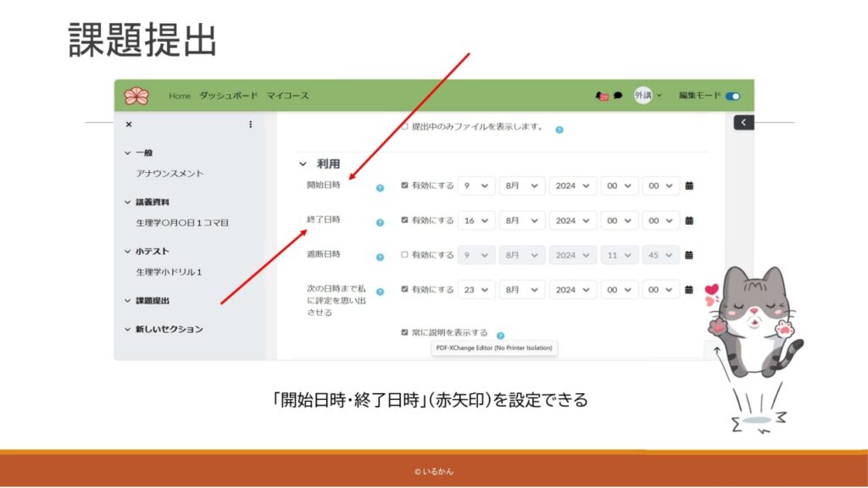
Task: Open the notifications bell in header
Action: 602,96
